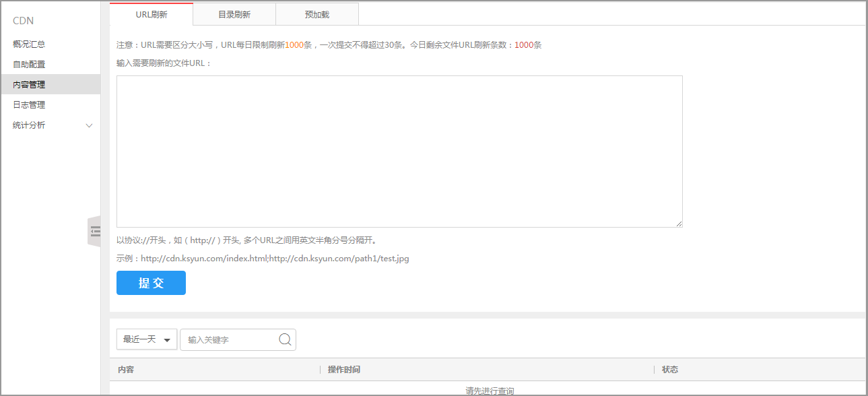Click the 内容 column header
868x396 pixels.
click(x=126, y=370)
